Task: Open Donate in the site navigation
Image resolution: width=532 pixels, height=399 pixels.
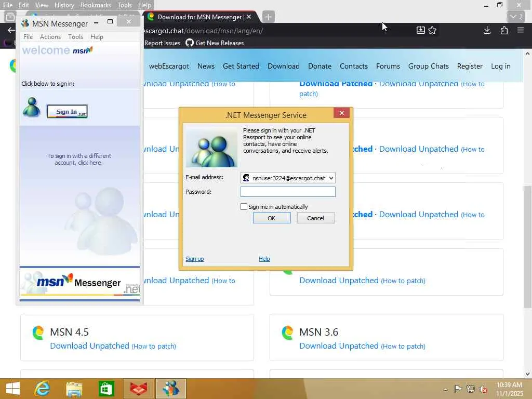Action: [x=320, y=66]
